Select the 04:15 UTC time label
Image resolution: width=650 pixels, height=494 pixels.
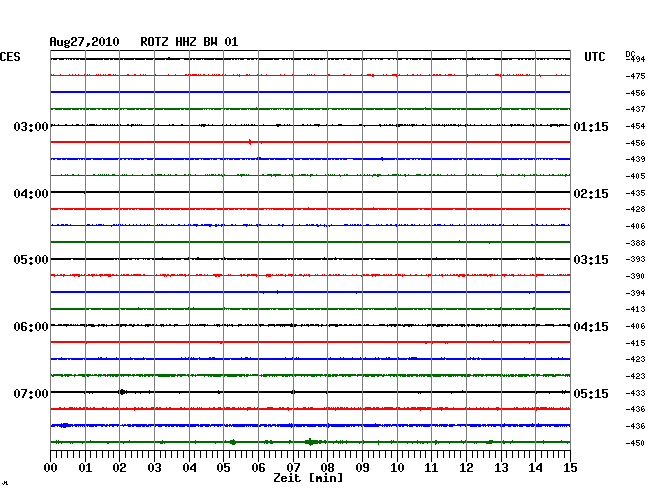click(591, 327)
